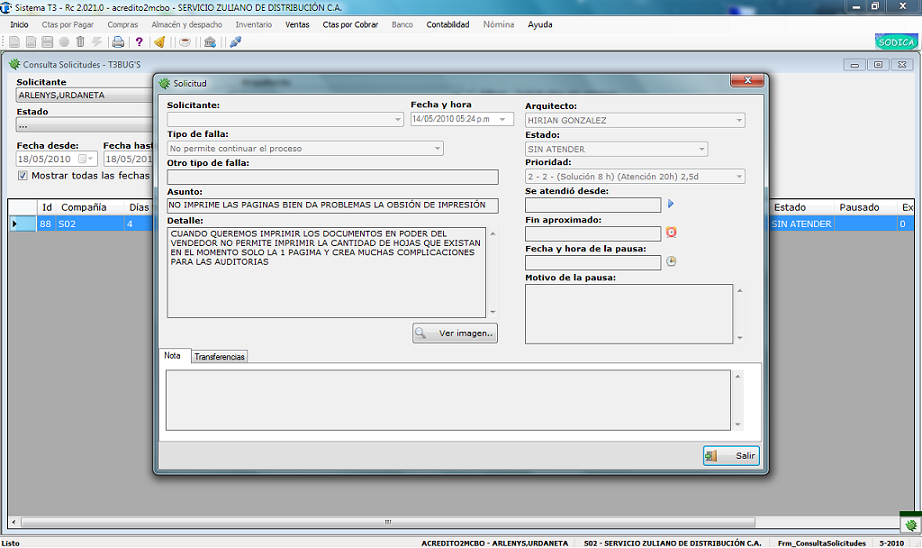
Task: Click the lightning bolt toolbar icon
Action: [97, 42]
